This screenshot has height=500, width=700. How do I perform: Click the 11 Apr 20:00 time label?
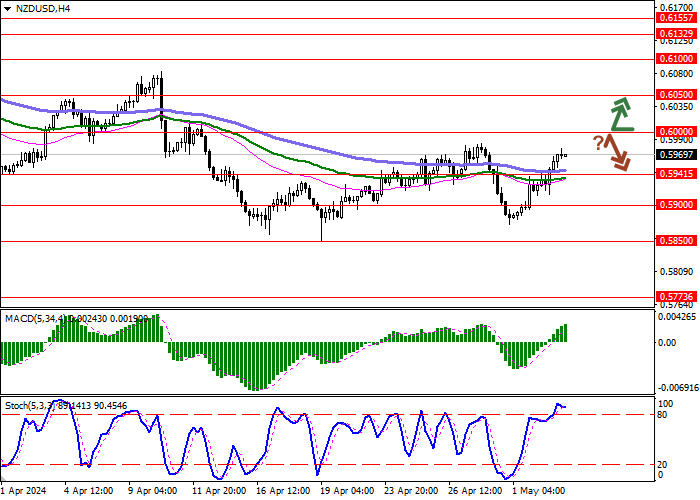coord(220,491)
